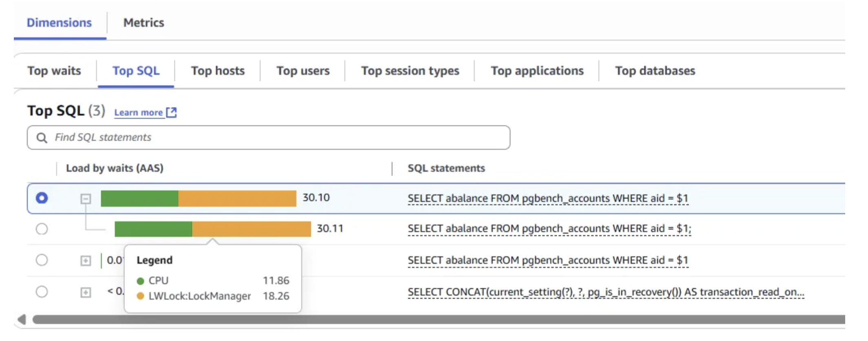
Task: Open the Top hosts tab
Action: [x=218, y=71]
